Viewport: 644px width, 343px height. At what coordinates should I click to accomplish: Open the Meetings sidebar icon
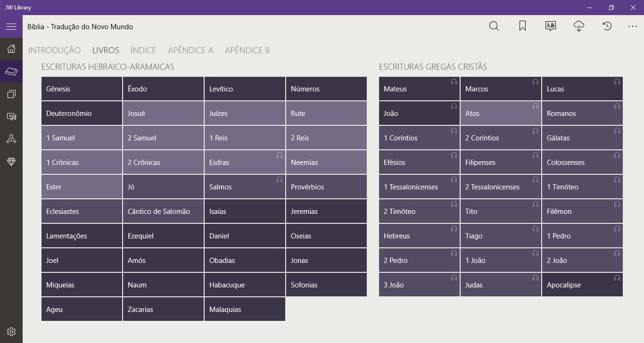pyautogui.click(x=11, y=139)
